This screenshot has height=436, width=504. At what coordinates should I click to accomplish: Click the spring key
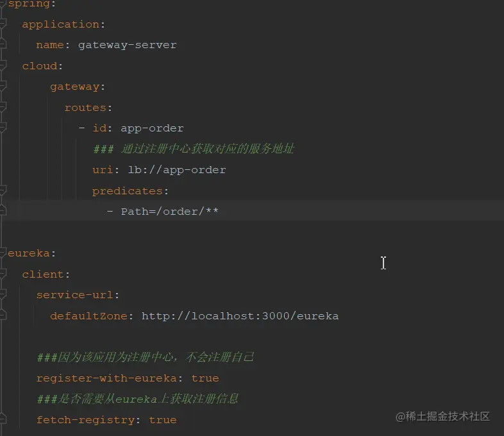coord(28,4)
